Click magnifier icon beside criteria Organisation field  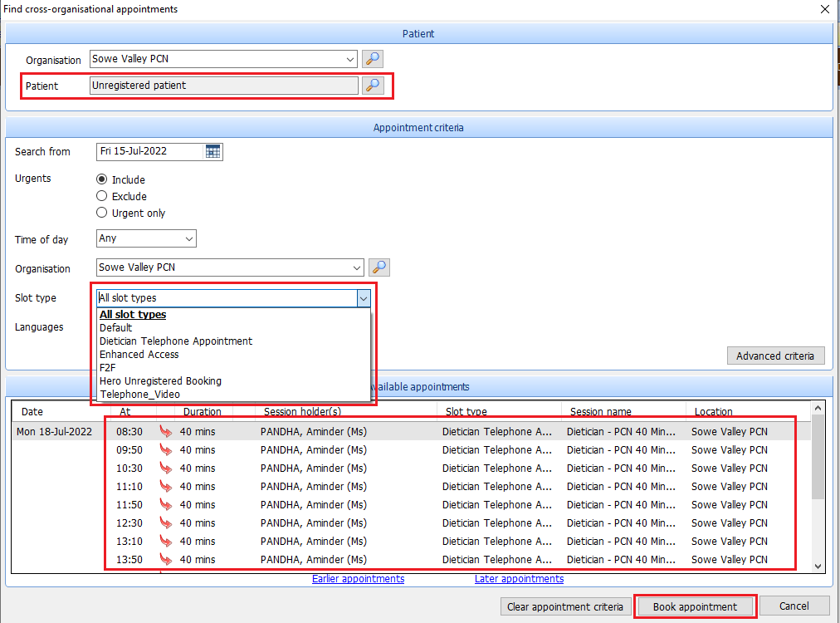pos(379,267)
